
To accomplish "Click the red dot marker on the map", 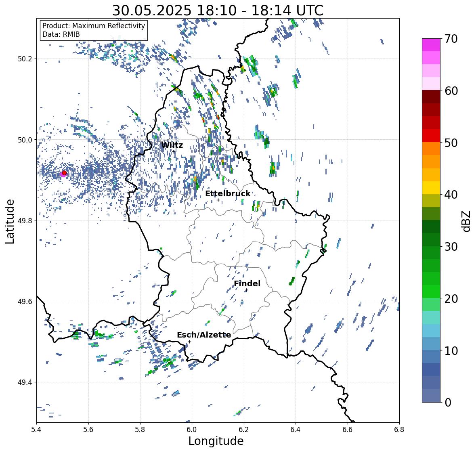I will [64, 173].
